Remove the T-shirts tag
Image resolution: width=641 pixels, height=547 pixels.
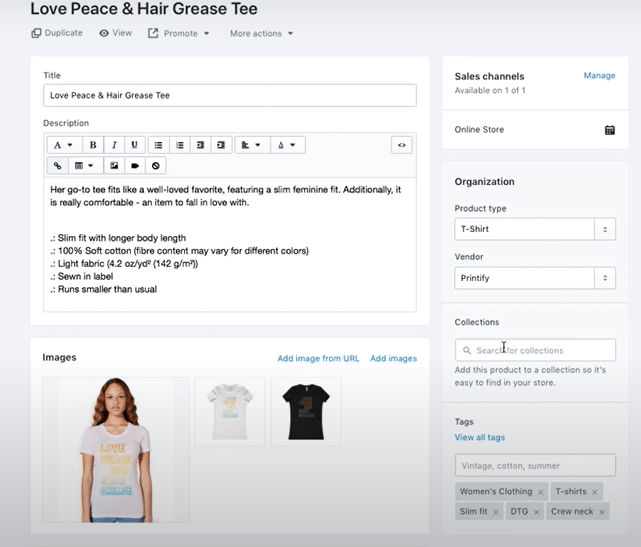[x=595, y=492]
